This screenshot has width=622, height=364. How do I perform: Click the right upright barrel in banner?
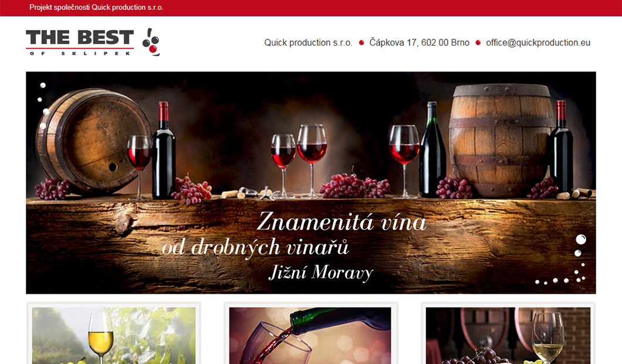click(501, 140)
